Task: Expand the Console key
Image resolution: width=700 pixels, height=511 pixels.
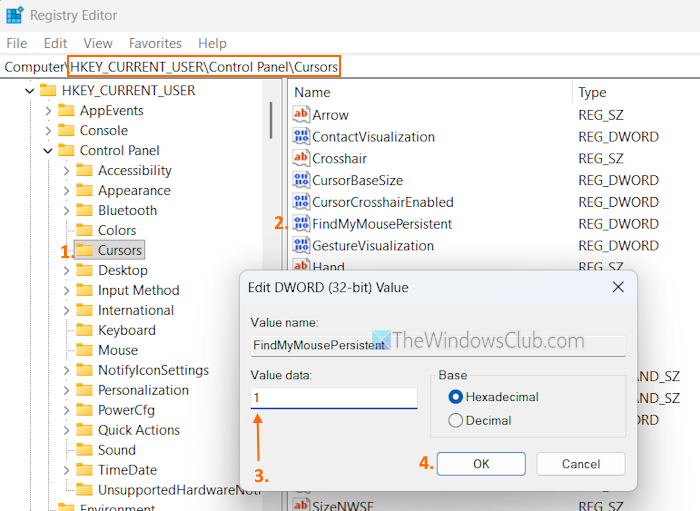Action: (x=48, y=131)
